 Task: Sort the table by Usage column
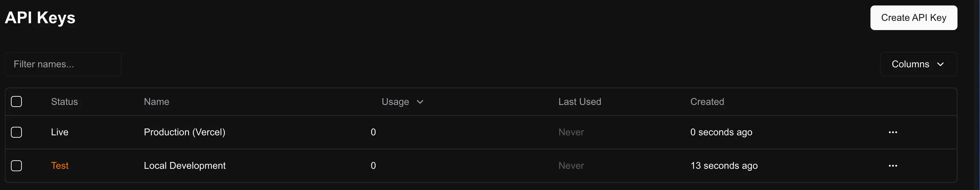[402, 101]
